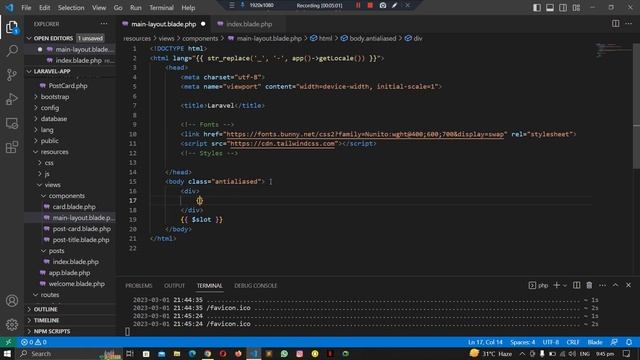This screenshot has width=640, height=360.
Task: Split the editor to the right
Action: [616, 24]
